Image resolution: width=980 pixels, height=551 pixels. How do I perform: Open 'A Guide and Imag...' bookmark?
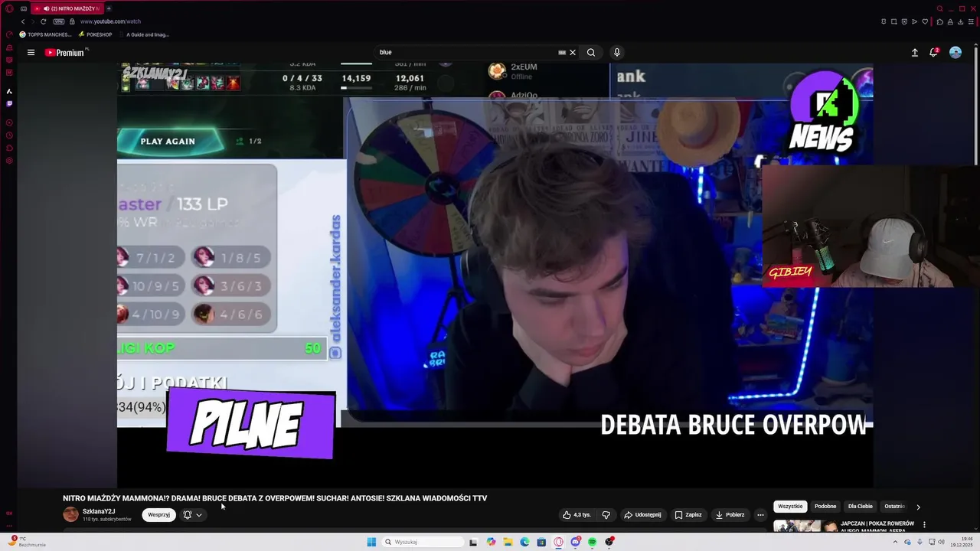point(143,34)
